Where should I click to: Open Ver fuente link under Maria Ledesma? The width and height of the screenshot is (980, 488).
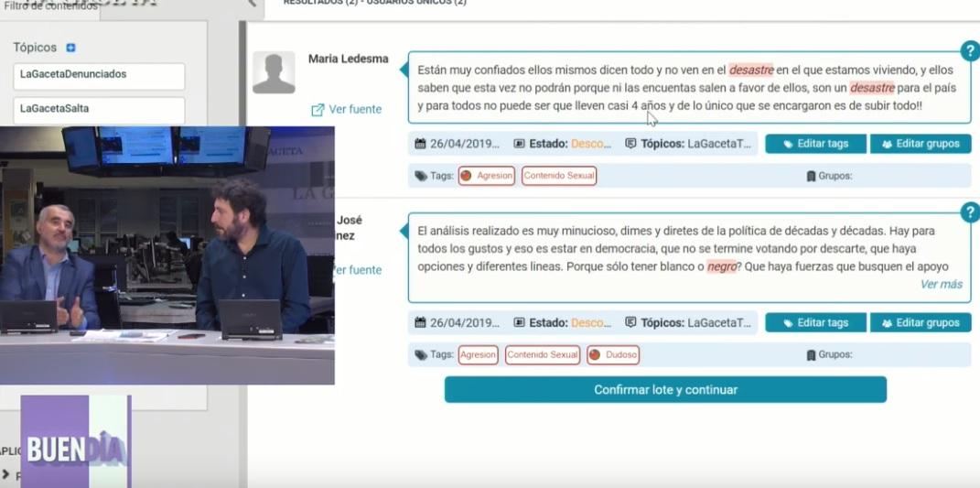click(x=346, y=110)
